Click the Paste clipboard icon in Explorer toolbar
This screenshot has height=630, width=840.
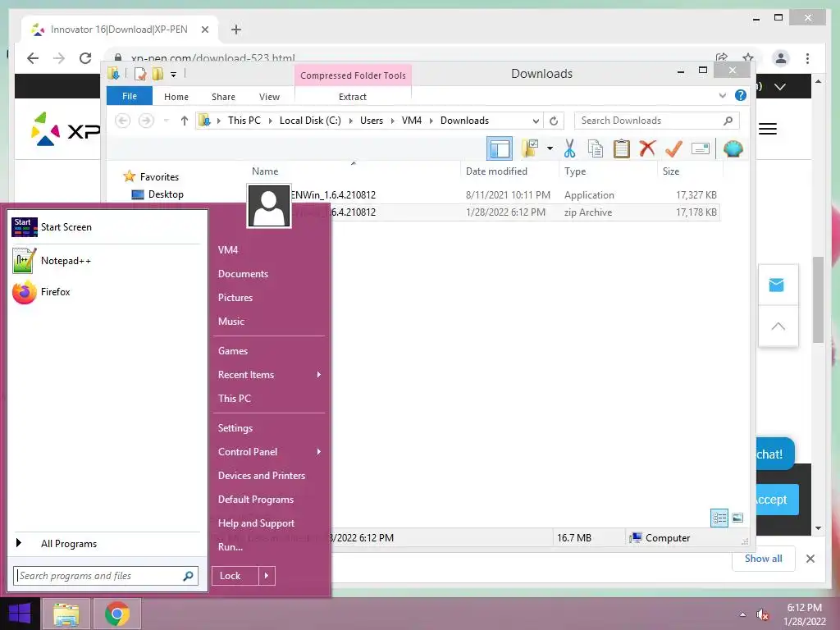click(622, 148)
